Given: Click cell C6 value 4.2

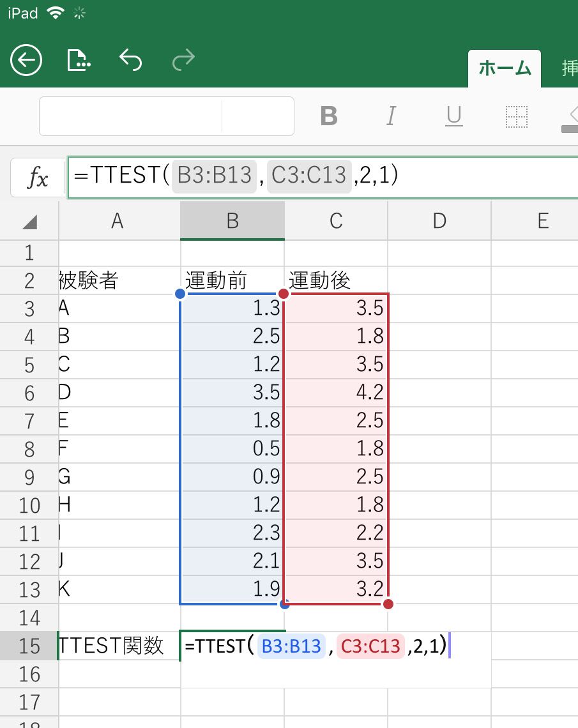Looking at the screenshot, I should (x=336, y=393).
